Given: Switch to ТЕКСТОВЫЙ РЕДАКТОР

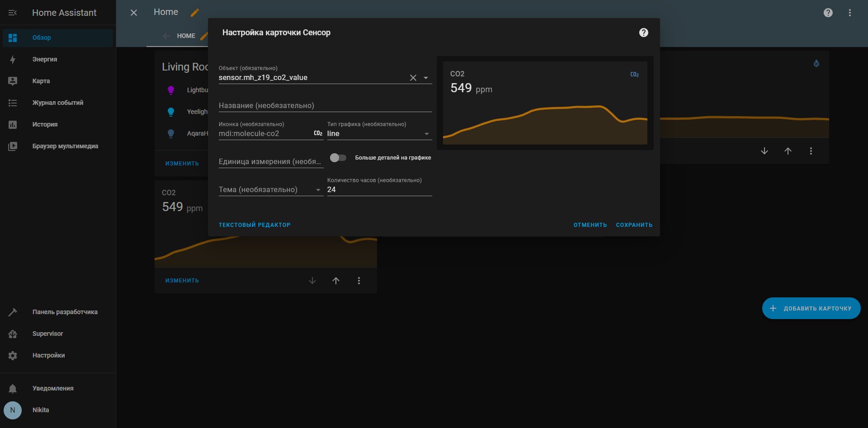Looking at the screenshot, I should point(255,225).
